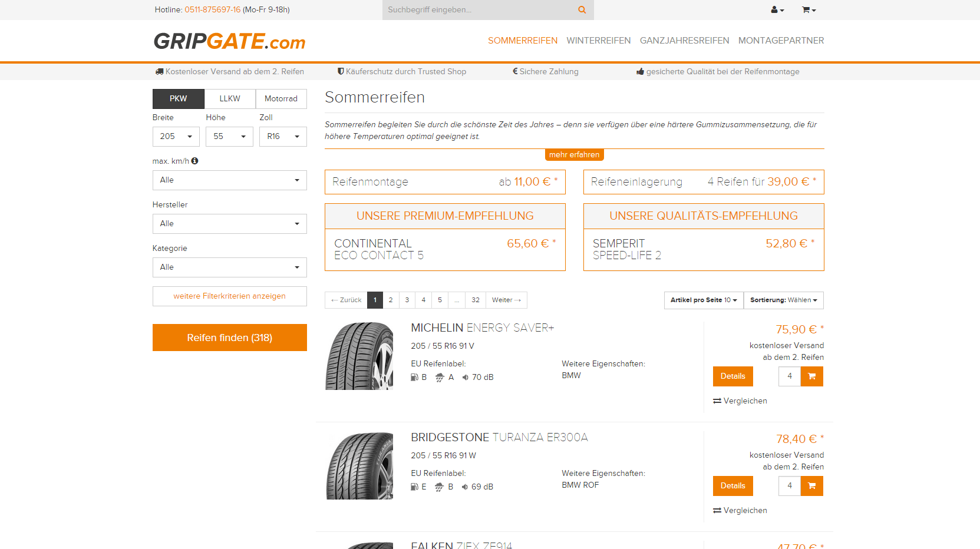
Task: Open Montagepartner in main navigation
Action: (781, 41)
